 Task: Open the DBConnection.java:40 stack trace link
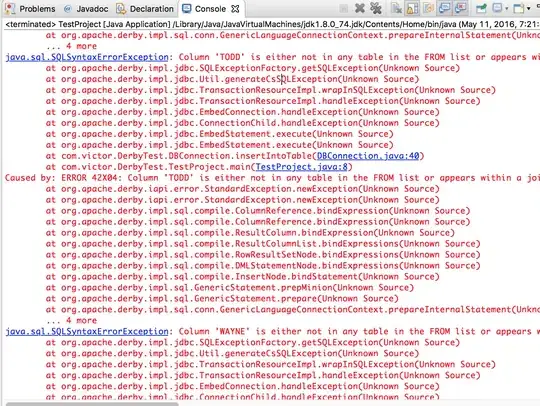368,156
